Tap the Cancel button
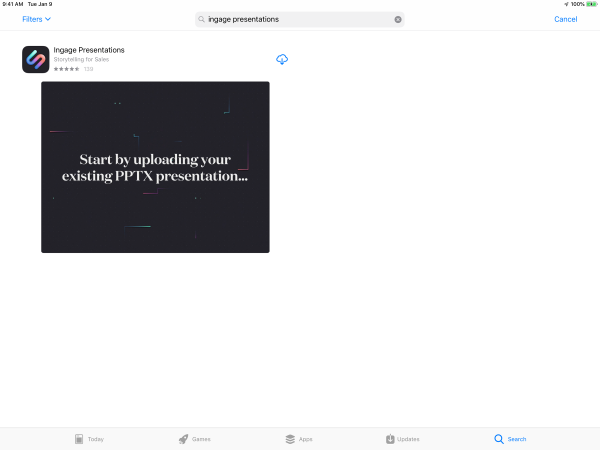 point(566,19)
